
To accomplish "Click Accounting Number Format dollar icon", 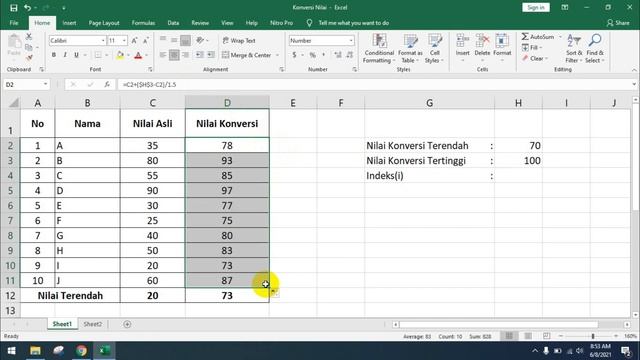I will point(294,55).
